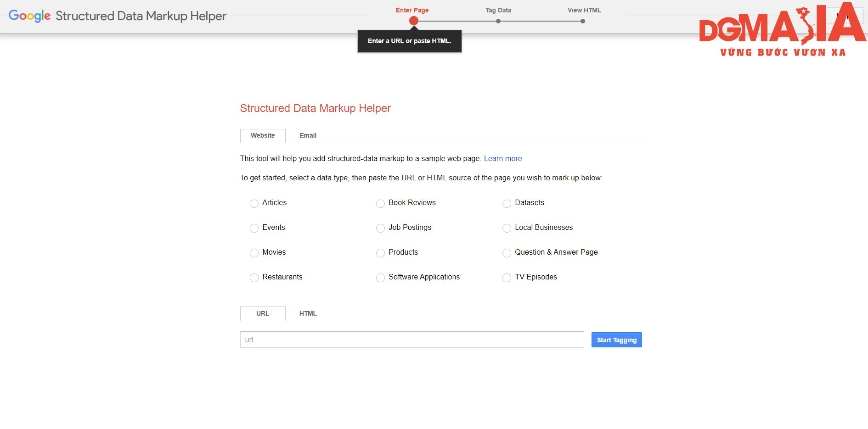
Task: Open the HTML input tab
Action: pos(308,313)
